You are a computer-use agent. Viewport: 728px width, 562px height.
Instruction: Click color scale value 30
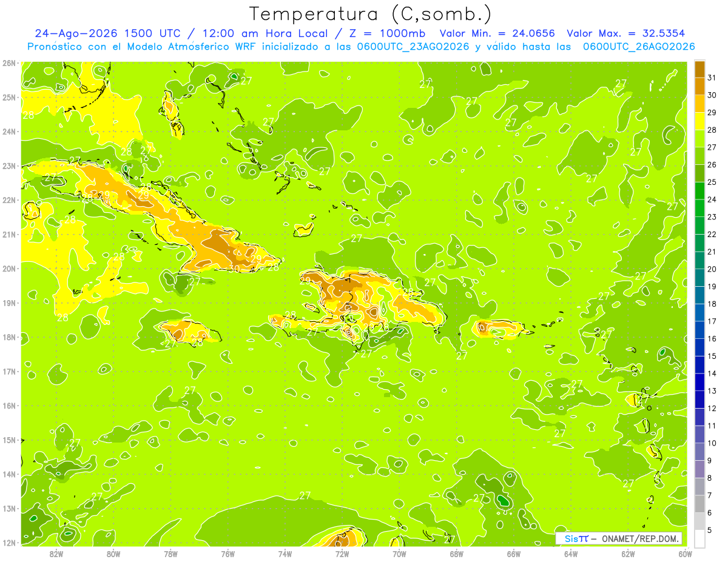[712, 95]
